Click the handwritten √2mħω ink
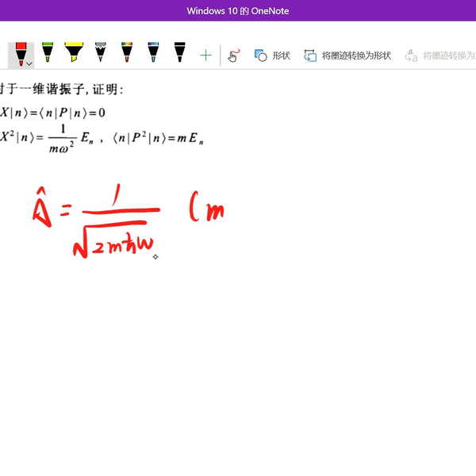The height and width of the screenshot is (476, 476). tap(113, 240)
